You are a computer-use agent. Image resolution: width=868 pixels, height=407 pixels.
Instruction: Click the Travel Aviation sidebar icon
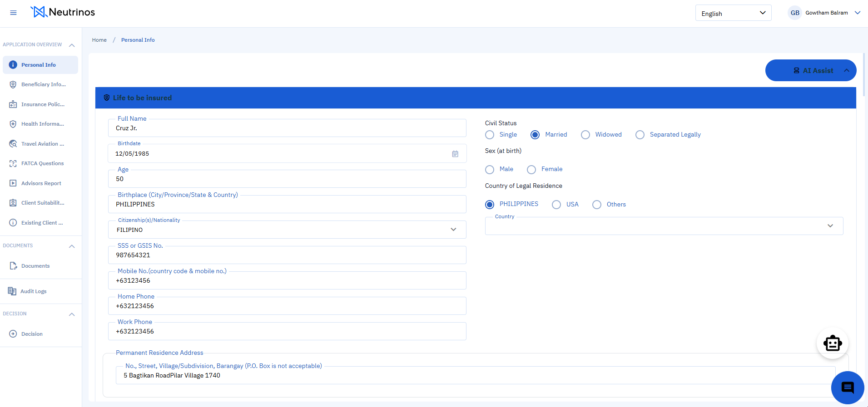tap(13, 144)
